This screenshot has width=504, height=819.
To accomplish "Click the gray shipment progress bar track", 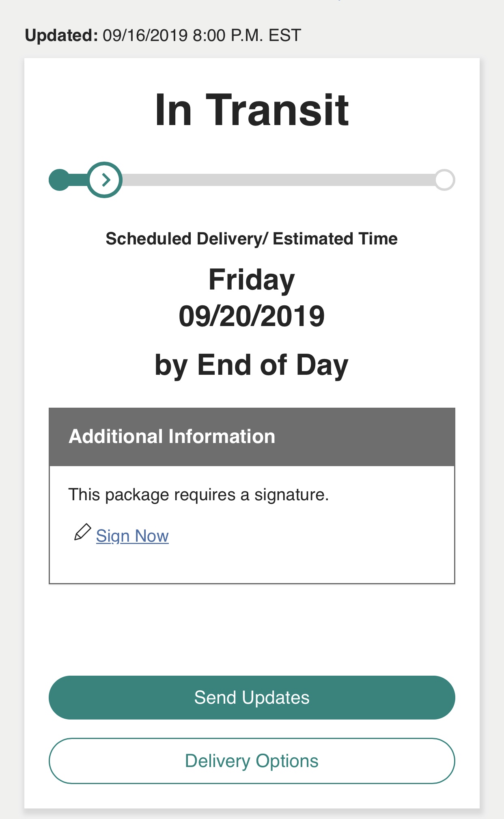I will click(x=278, y=179).
